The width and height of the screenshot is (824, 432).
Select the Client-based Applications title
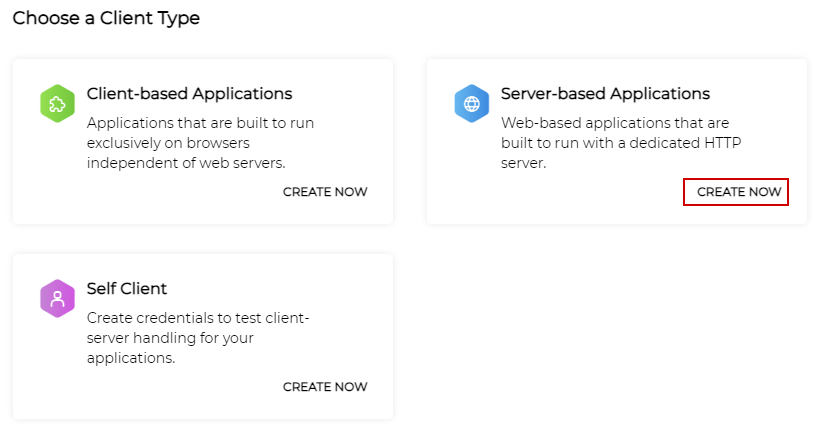tap(189, 94)
